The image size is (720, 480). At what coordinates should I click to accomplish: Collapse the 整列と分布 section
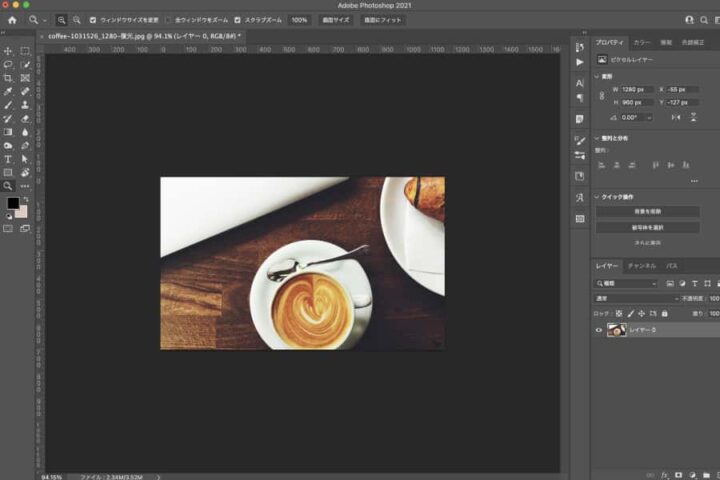click(x=596, y=138)
